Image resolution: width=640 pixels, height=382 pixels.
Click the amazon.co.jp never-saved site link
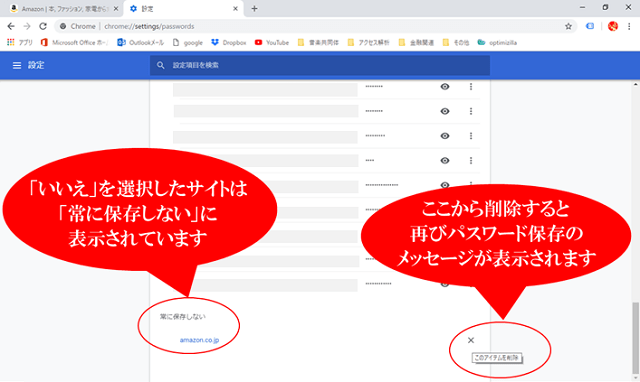[x=199, y=340]
